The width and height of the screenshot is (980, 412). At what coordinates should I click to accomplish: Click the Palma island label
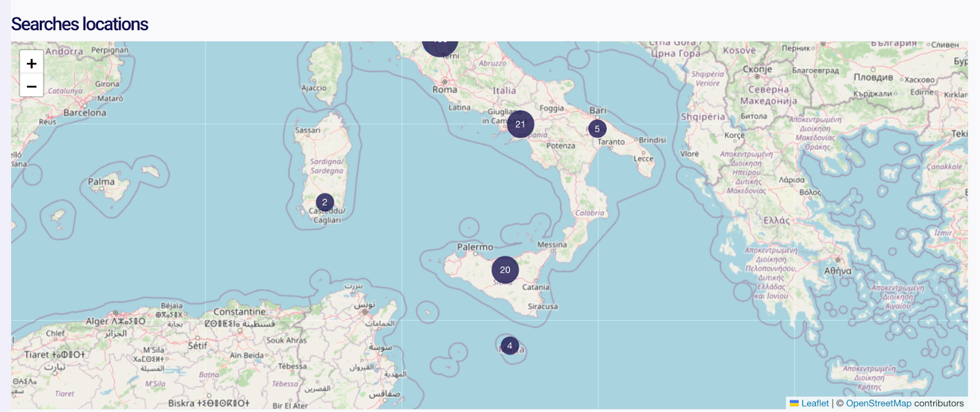(101, 181)
